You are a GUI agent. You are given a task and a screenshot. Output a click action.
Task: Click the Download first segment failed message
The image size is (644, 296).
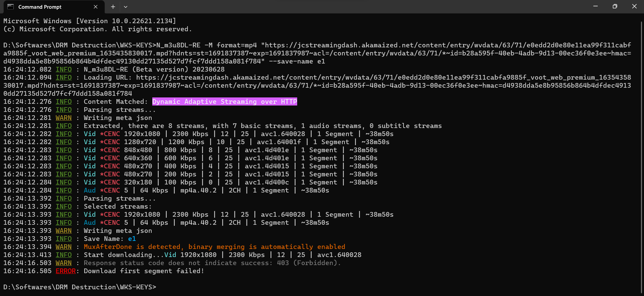pyautogui.click(x=144, y=271)
